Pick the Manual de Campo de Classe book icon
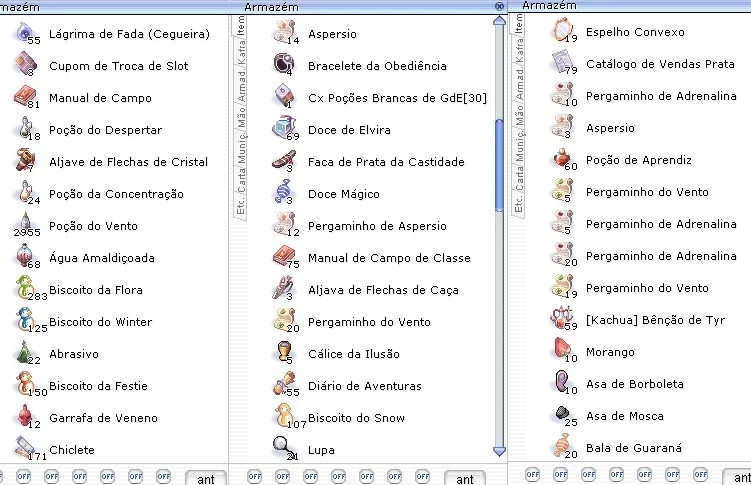751x485 pixels. [284, 257]
